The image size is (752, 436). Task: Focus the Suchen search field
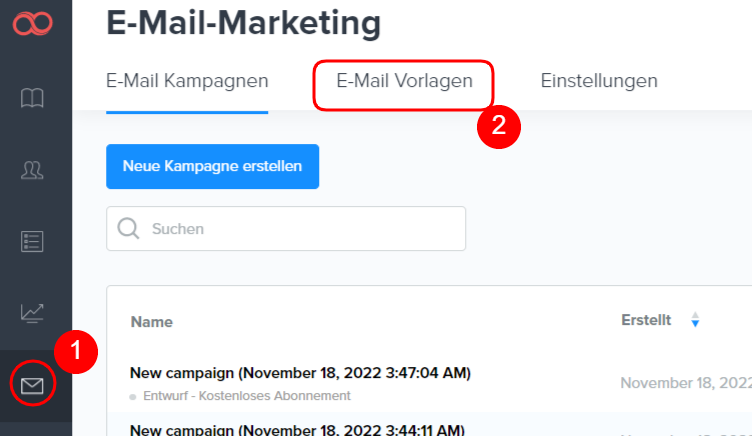(x=300, y=229)
